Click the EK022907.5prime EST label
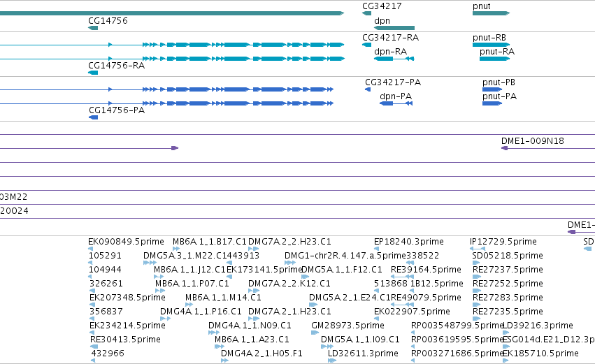 [412, 312]
